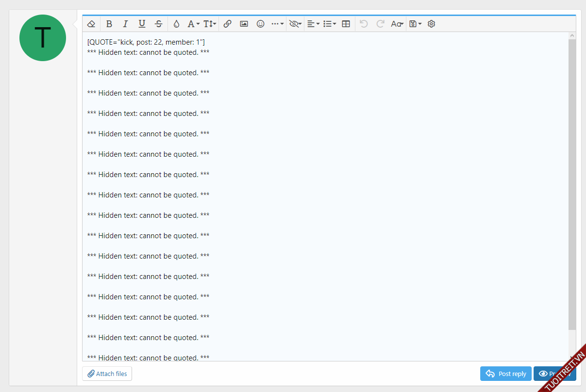
Task: Click the Remove formatting eraser icon
Action: click(x=91, y=24)
